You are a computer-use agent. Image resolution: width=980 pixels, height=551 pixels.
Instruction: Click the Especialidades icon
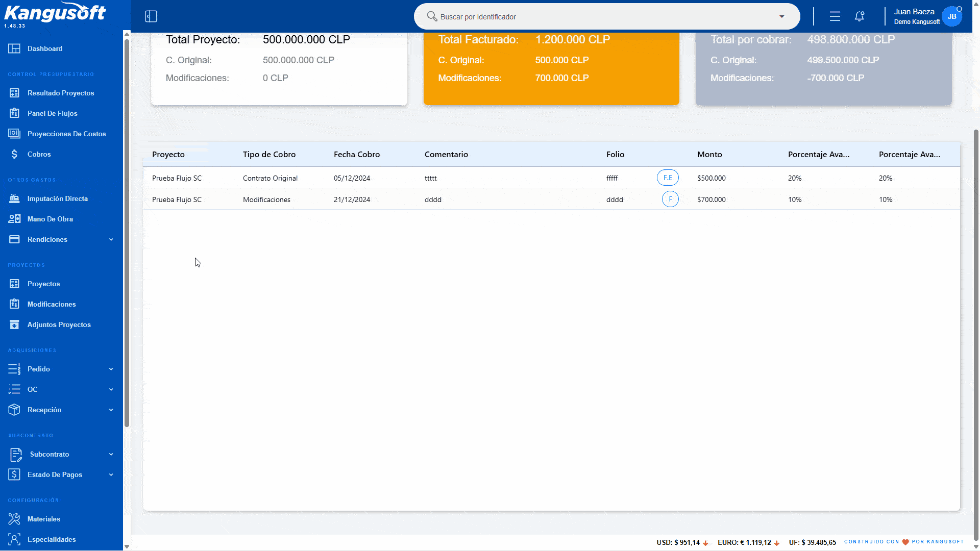pyautogui.click(x=14, y=539)
